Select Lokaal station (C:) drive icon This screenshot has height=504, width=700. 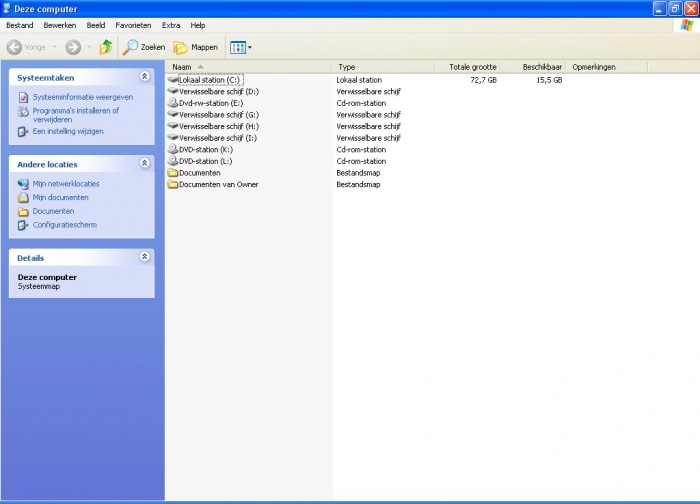click(x=173, y=79)
